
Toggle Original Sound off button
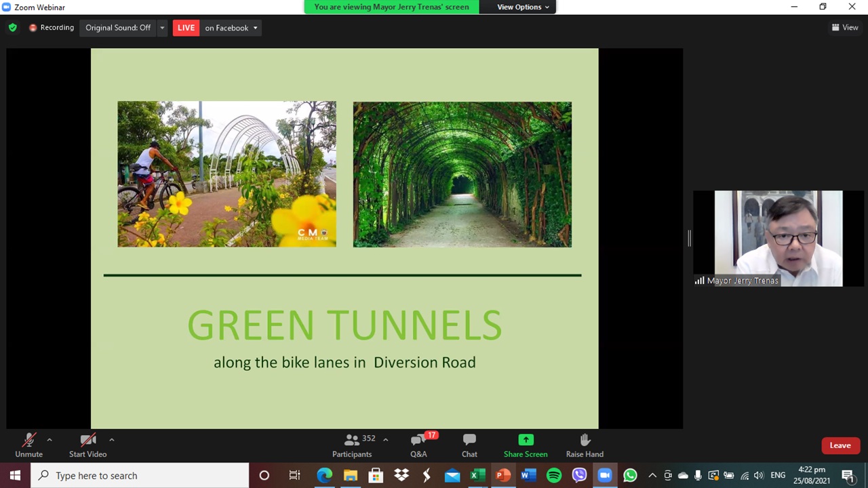(118, 28)
